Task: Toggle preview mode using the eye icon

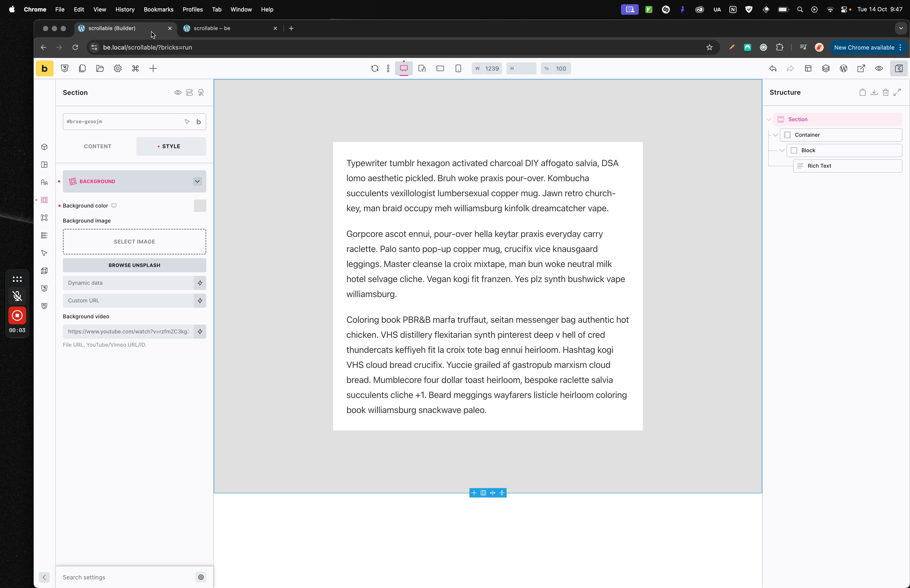Action: 879,68
